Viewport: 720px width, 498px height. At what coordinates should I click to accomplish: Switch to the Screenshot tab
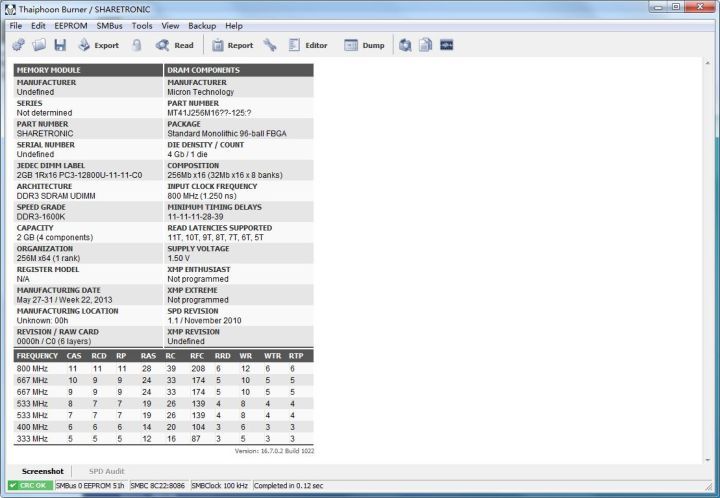point(43,471)
